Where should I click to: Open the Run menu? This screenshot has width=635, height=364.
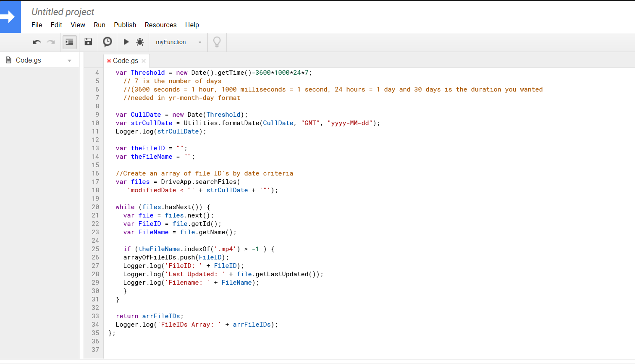click(x=100, y=25)
